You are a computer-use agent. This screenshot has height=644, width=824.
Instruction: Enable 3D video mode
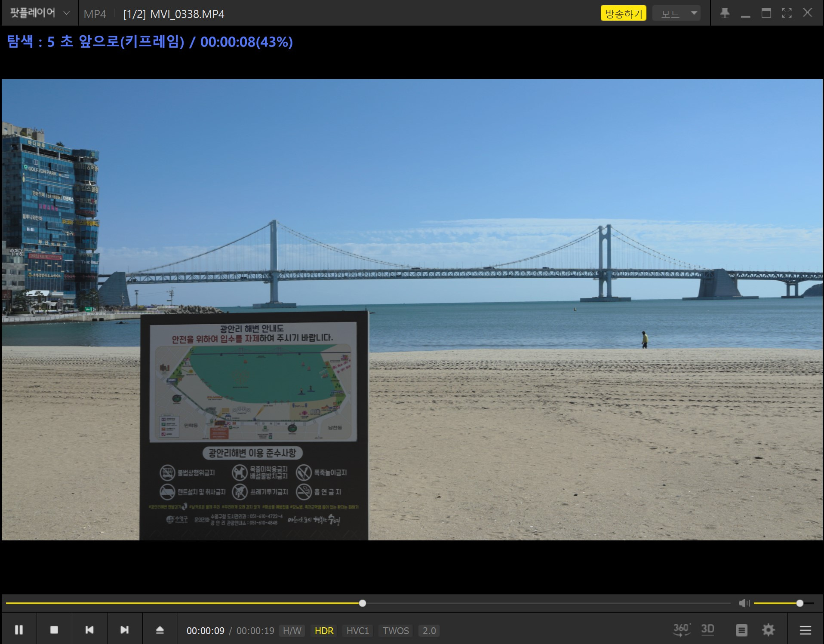coord(707,630)
